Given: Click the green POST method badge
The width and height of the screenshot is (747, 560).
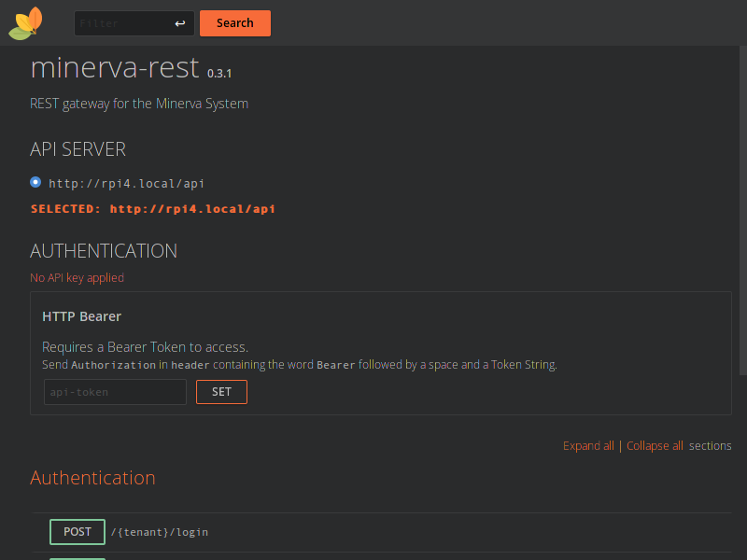Looking at the screenshot, I should [78, 532].
